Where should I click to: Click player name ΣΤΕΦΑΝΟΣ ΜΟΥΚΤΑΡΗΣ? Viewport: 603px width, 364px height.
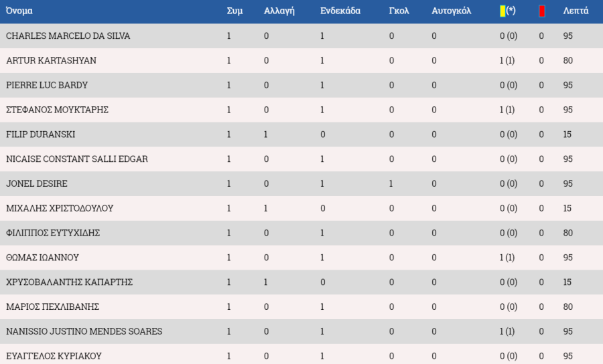58,110
